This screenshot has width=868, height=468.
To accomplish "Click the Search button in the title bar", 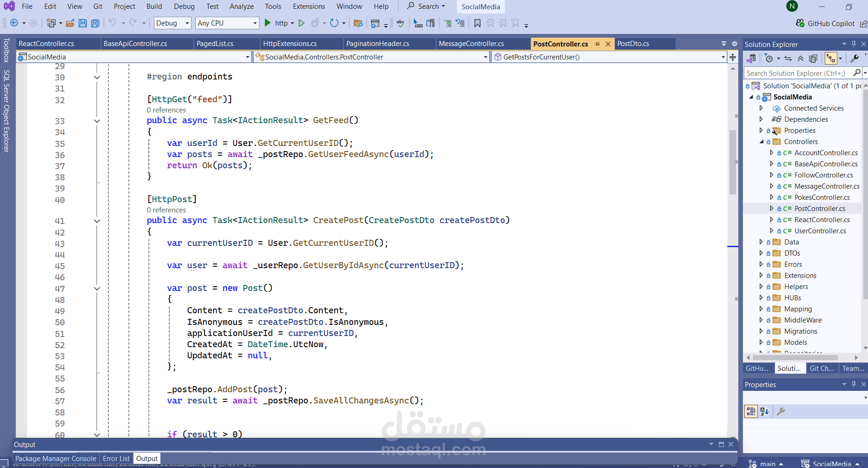I will tap(426, 7).
